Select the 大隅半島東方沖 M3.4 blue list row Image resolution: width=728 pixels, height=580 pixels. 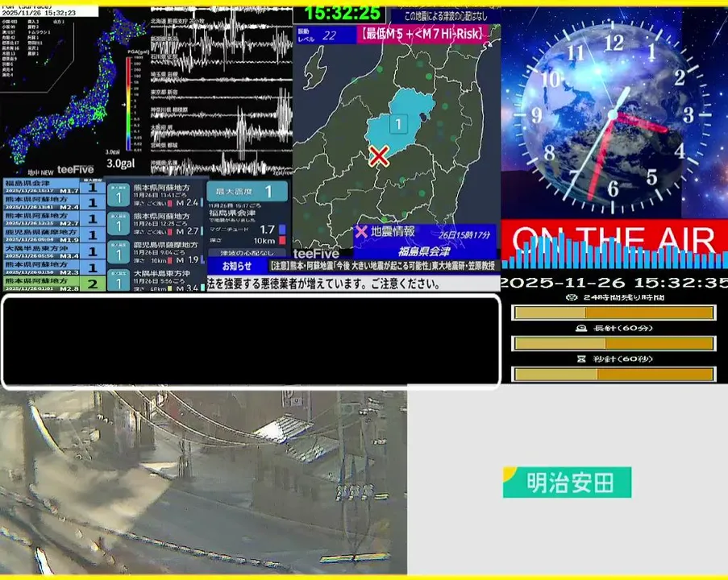pos(54,251)
